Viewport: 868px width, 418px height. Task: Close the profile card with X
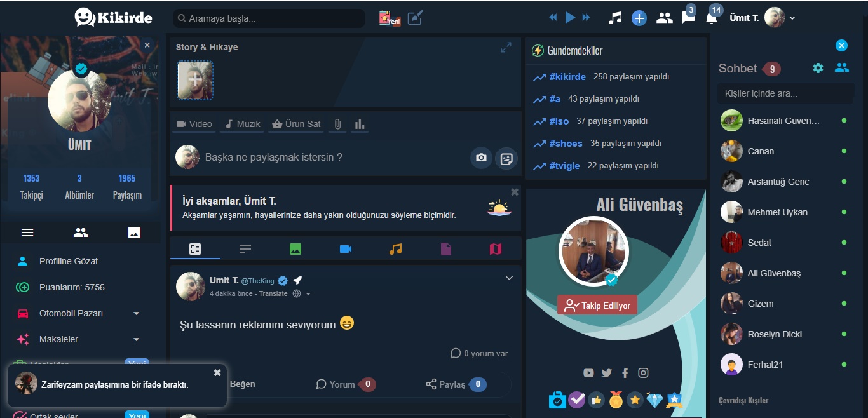[147, 45]
